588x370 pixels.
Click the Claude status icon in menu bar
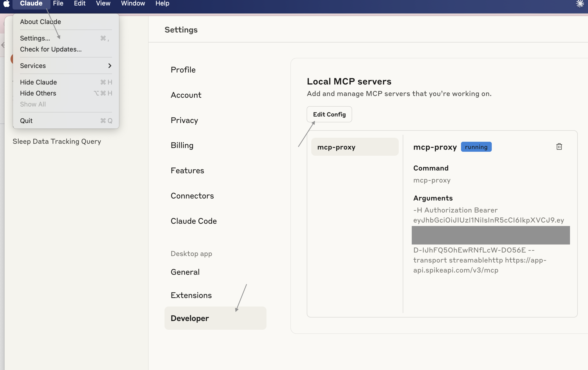pyautogui.click(x=580, y=3)
